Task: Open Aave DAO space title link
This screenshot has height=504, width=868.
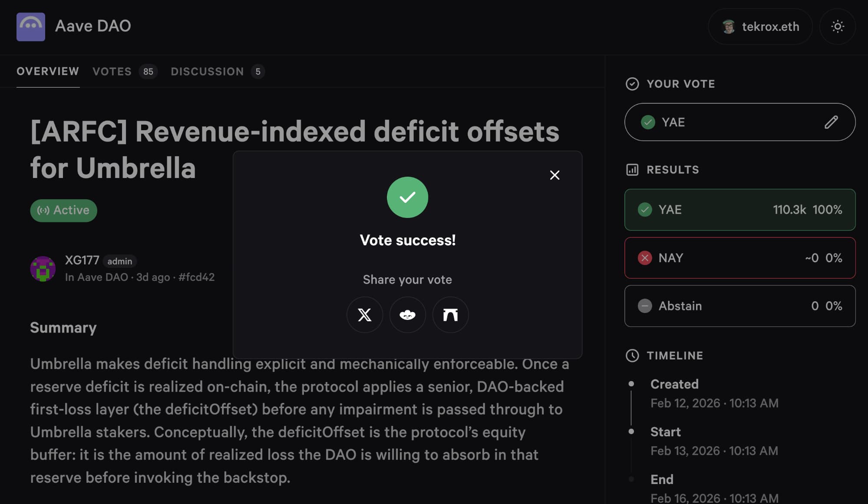Action: point(93,26)
